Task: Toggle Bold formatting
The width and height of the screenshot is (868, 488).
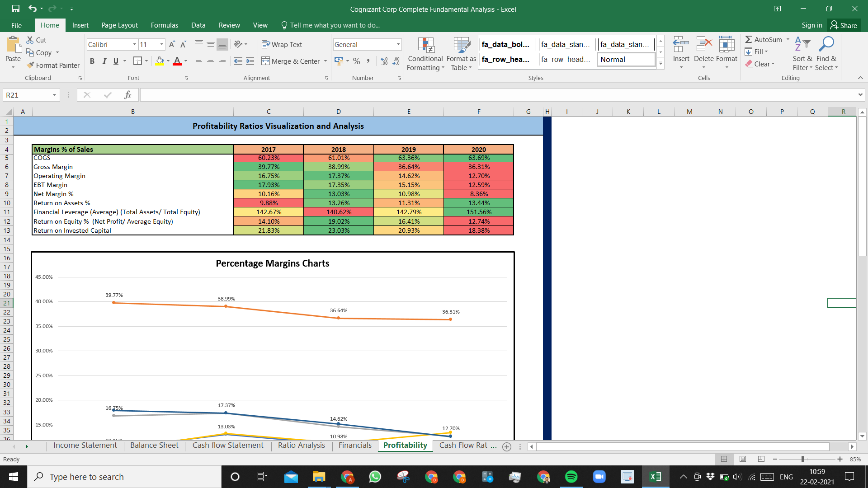Action: (x=92, y=61)
